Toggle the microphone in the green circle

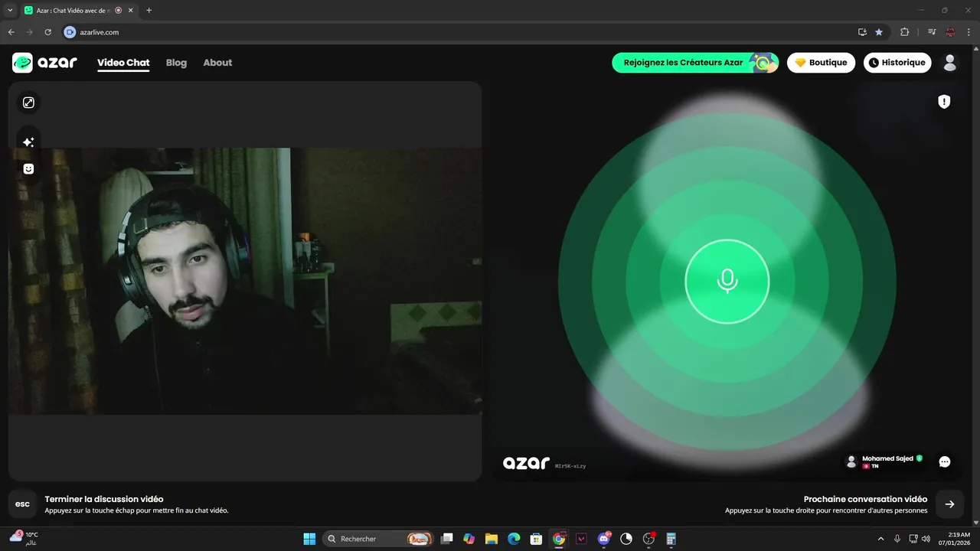[x=727, y=282]
